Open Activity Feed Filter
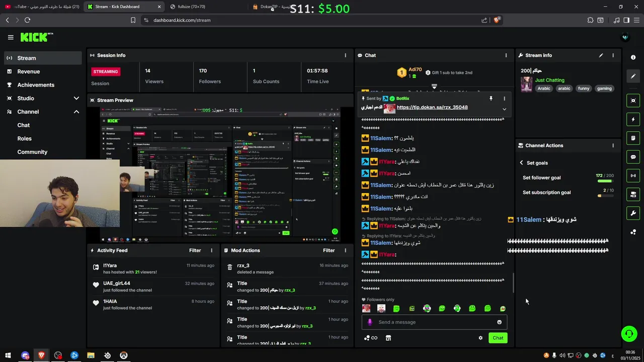Viewport: 644px width, 362px height. point(195,250)
